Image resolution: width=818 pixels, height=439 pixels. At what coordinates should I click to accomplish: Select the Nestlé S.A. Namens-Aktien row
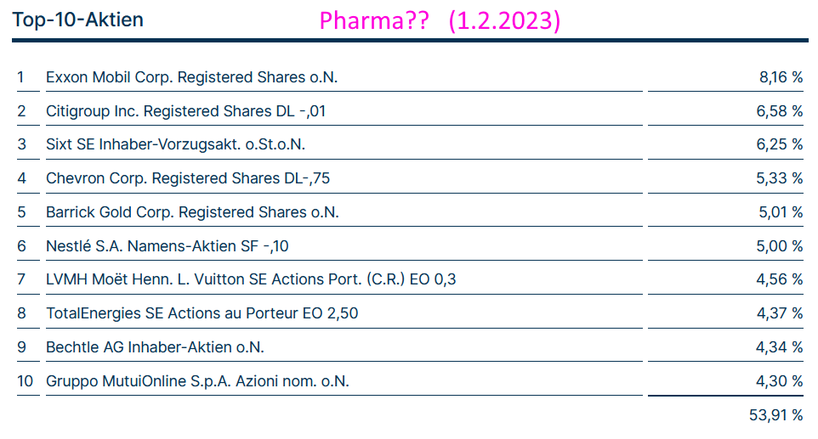(x=173, y=246)
